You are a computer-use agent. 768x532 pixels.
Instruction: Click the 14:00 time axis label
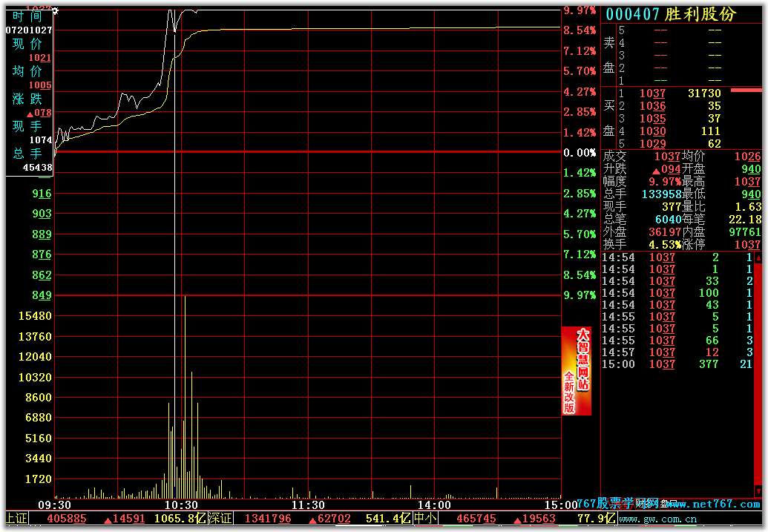434,505
